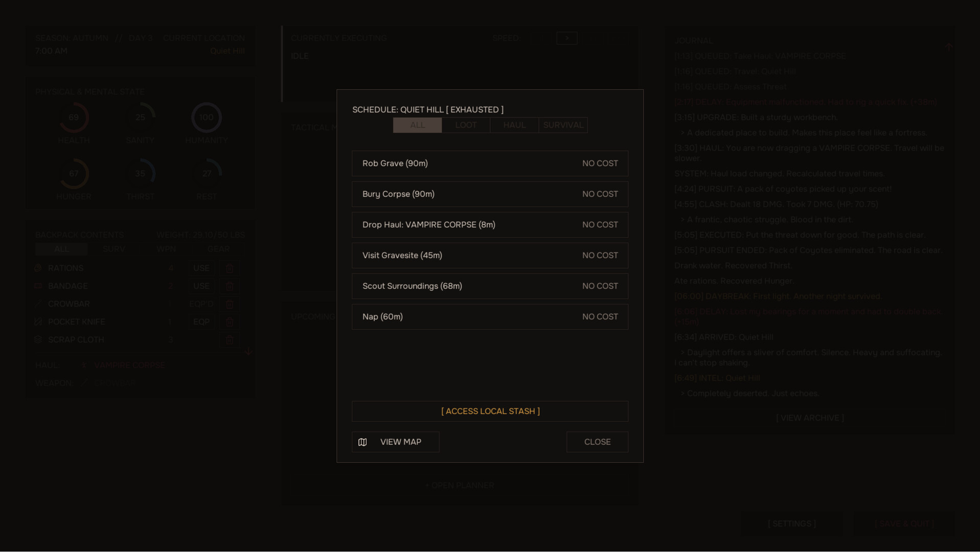
Task: Trash the Pocket Knife item
Action: pos(230,322)
